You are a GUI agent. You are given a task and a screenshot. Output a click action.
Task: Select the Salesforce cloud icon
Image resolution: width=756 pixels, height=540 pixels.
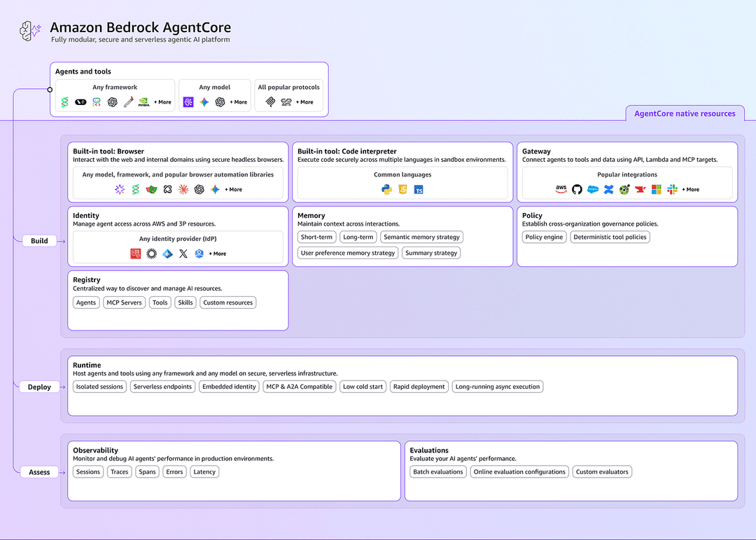click(593, 190)
